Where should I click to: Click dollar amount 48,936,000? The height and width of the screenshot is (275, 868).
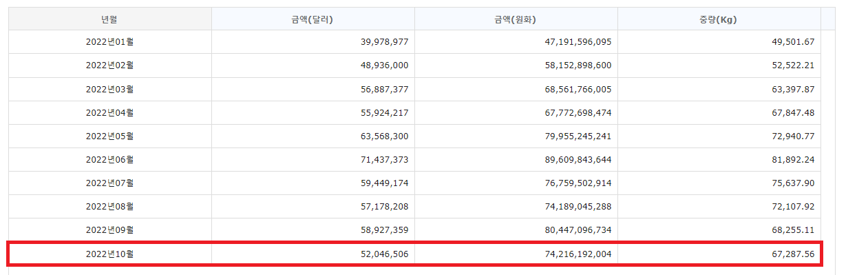(x=384, y=65)
